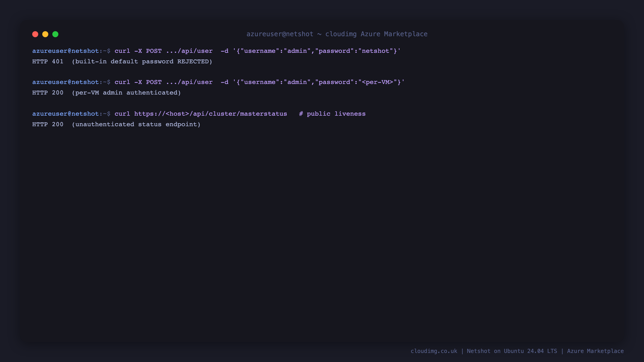
Task: Click the '# public liveness' comment
Action: (x=332, y=114)
